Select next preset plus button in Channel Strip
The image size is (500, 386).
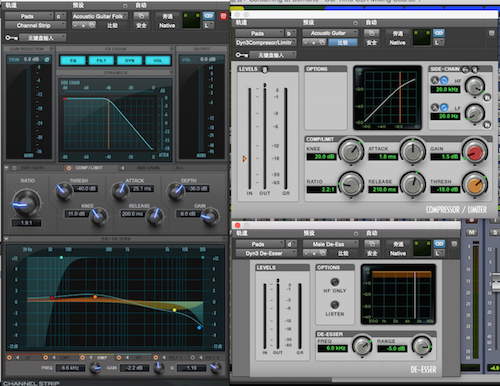tap(84, 25)
